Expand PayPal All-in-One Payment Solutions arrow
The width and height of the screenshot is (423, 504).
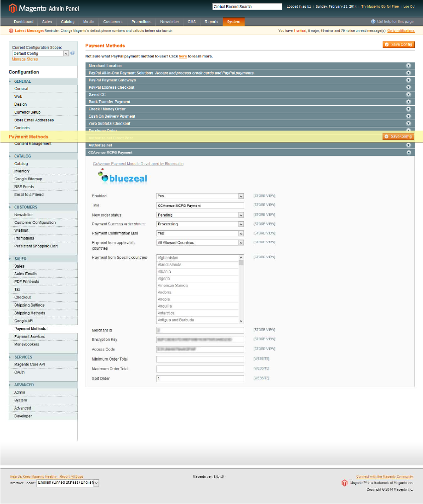(x=409, y=73)
